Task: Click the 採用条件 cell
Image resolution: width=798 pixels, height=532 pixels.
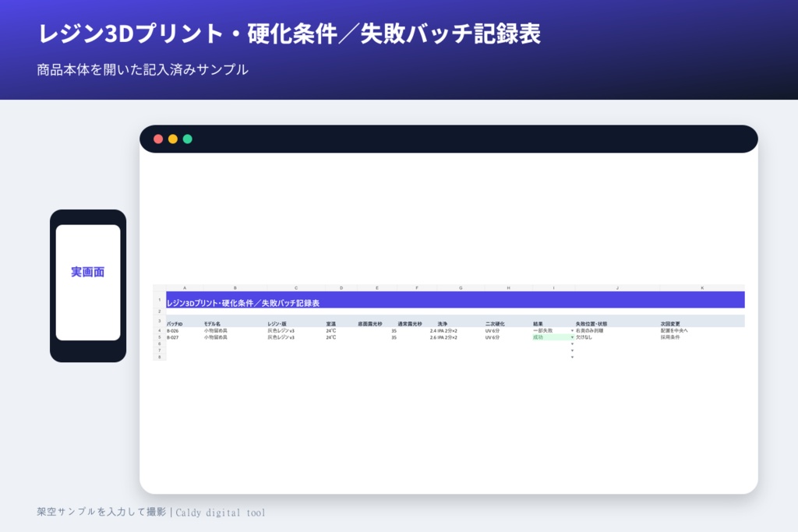Action: tap(702, 337)
